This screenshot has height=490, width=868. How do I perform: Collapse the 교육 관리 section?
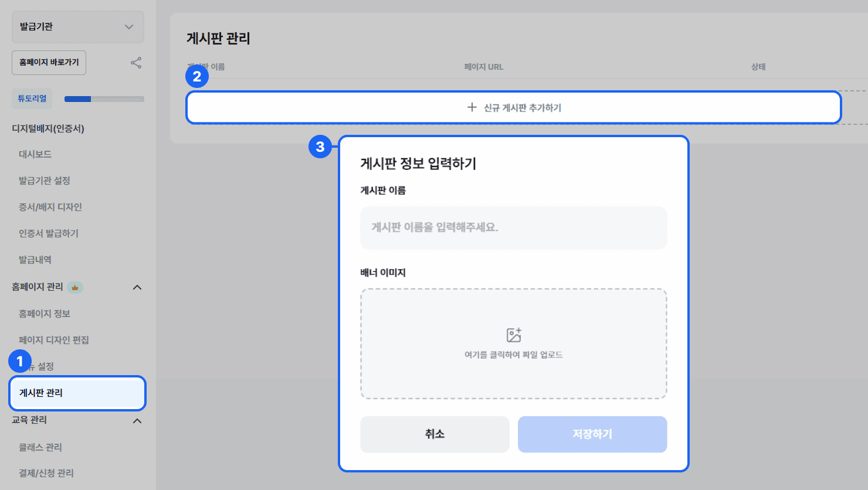tap(137, 421)
